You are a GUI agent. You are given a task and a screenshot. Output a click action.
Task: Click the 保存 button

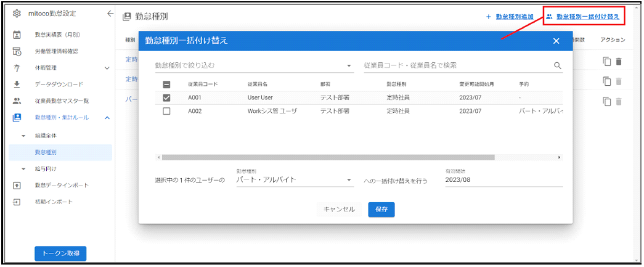click(x=381, y=210)
